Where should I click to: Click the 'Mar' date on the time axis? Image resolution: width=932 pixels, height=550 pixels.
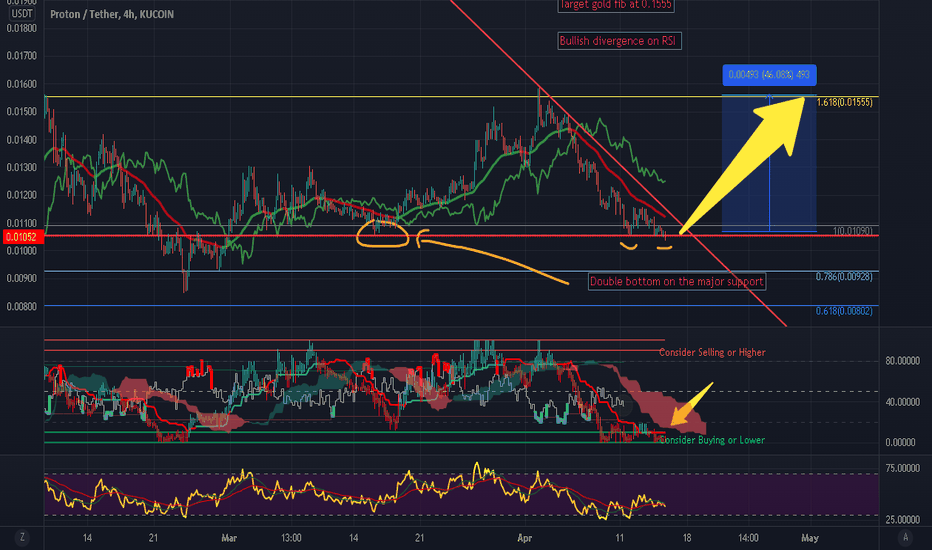click(x=229, y=538)
